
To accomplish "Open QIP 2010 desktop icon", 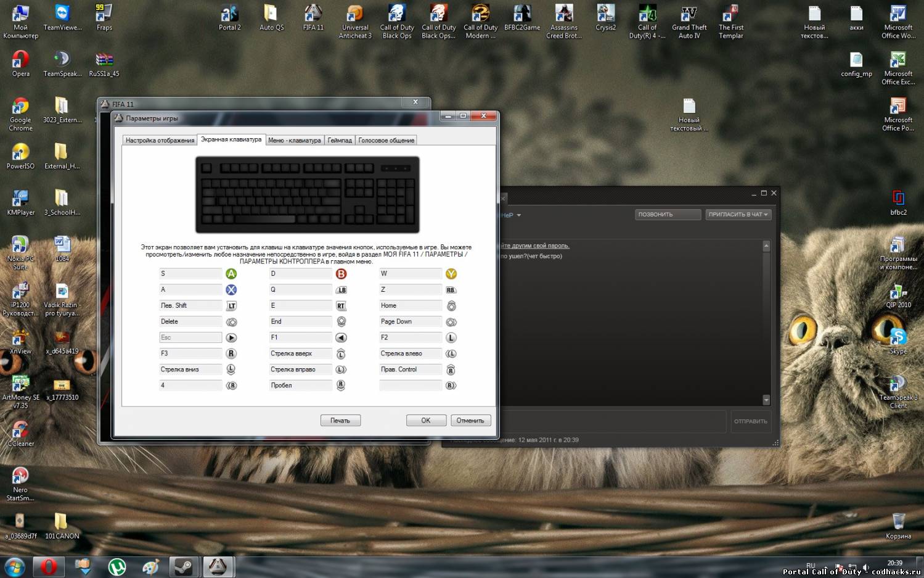I will pyautogui.click(x=898, y=295).
